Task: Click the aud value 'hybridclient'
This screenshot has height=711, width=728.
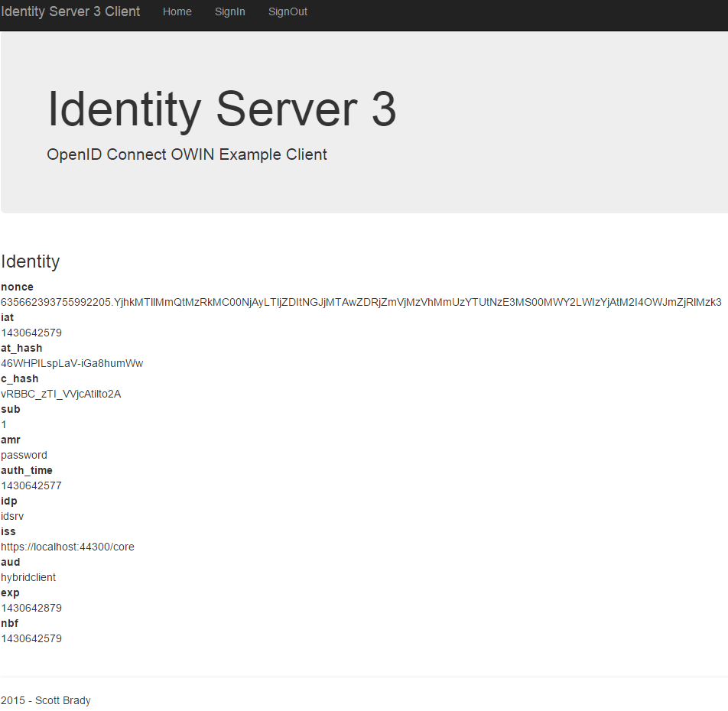Action: click(x=28, y=577)
